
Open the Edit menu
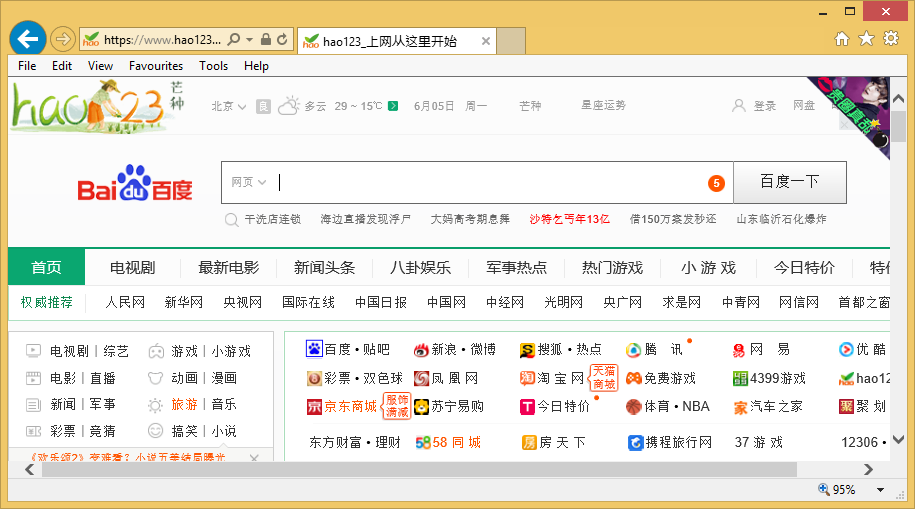pyautogui.click(x=62, y=66)
